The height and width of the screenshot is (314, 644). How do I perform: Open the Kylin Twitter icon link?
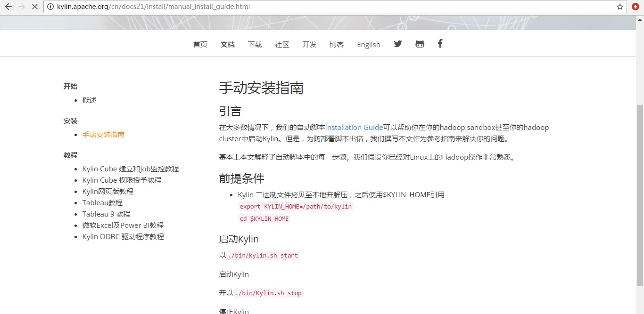(x=398, y=44)
